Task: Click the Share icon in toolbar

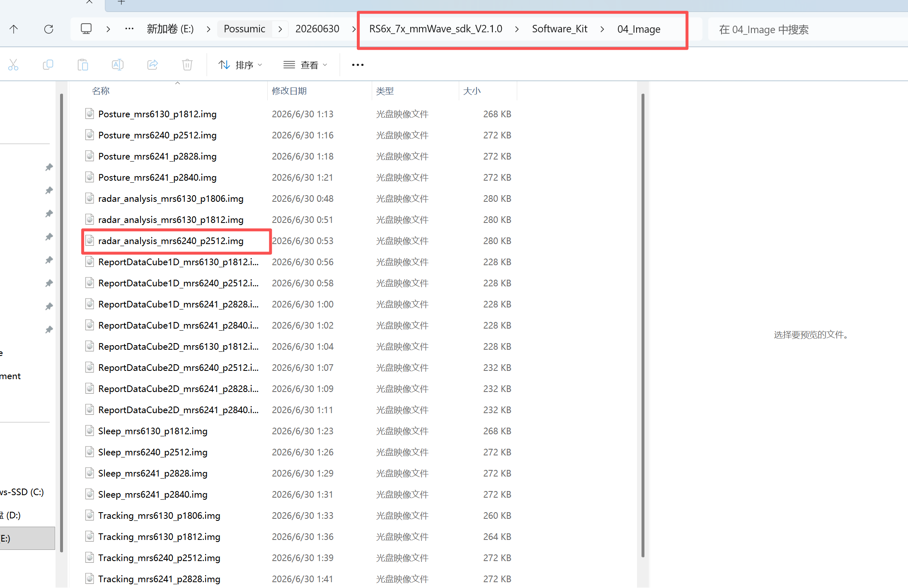Action: coord(153,65)
